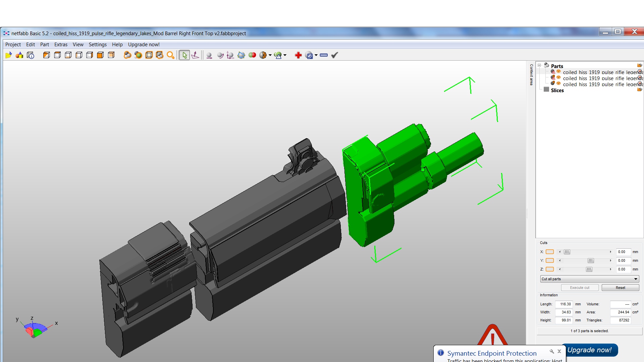Image resolution: width=644 pixels, height=362 pixels.
Task: Open the Project menu
Action: pos(13,45)
